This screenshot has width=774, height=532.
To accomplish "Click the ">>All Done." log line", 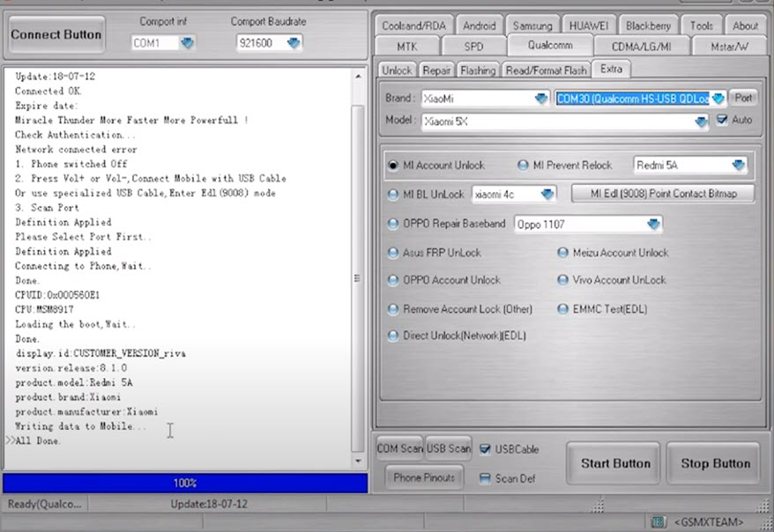I will [x=33, y=440].
